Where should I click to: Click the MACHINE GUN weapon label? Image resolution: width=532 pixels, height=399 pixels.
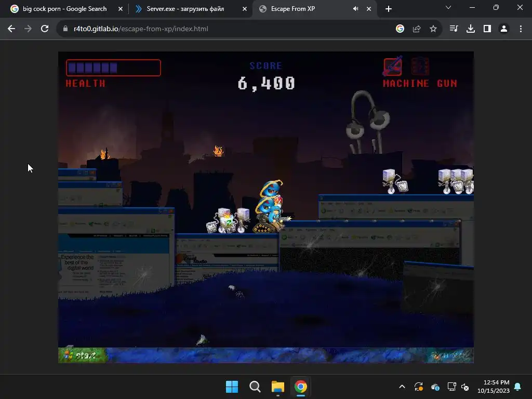(x=420, y=84)
